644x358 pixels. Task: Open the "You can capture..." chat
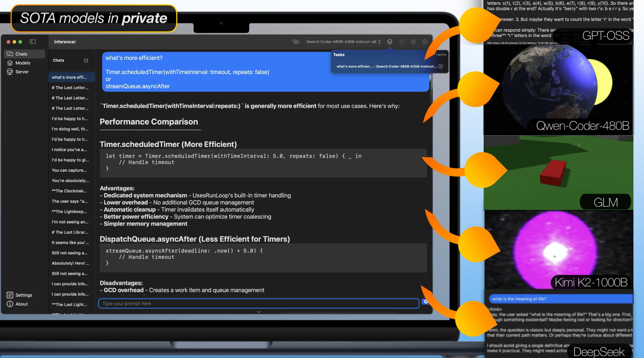pyautogui.click(x=69, y=170)
